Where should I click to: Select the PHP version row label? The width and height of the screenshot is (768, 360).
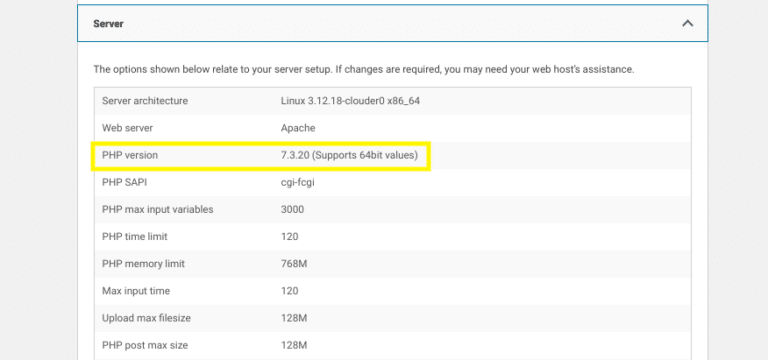[x=130, y=155]
